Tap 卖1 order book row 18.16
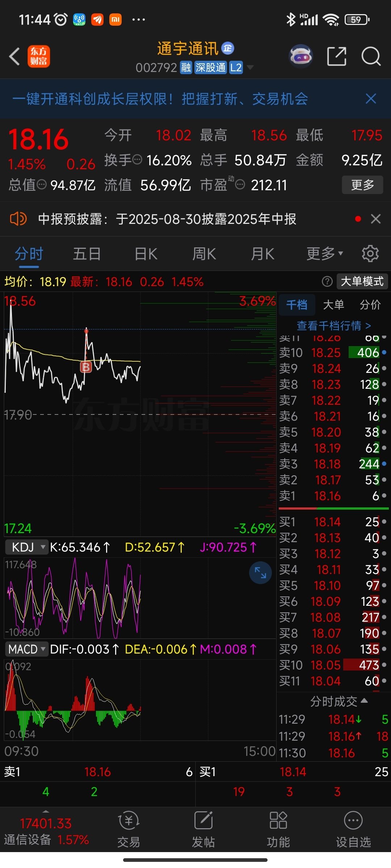This screenshot has width=391, height=868. (333, 496)
